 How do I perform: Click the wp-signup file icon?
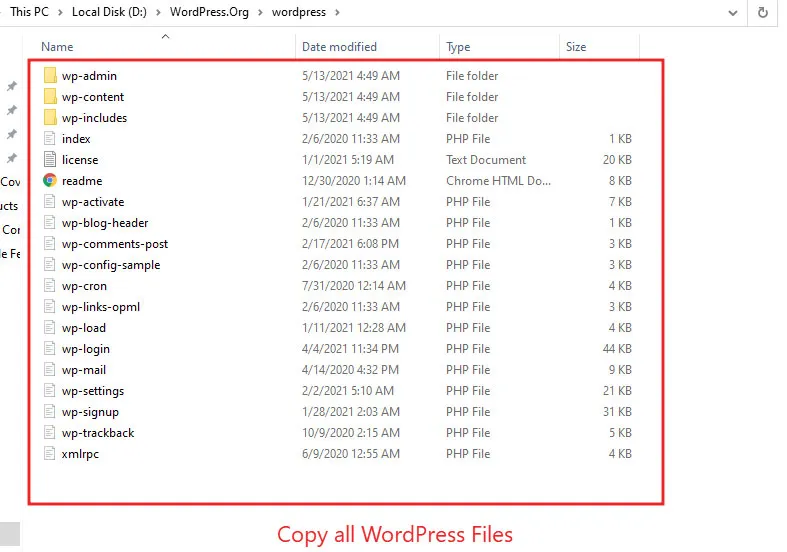[x=50, y=411]
